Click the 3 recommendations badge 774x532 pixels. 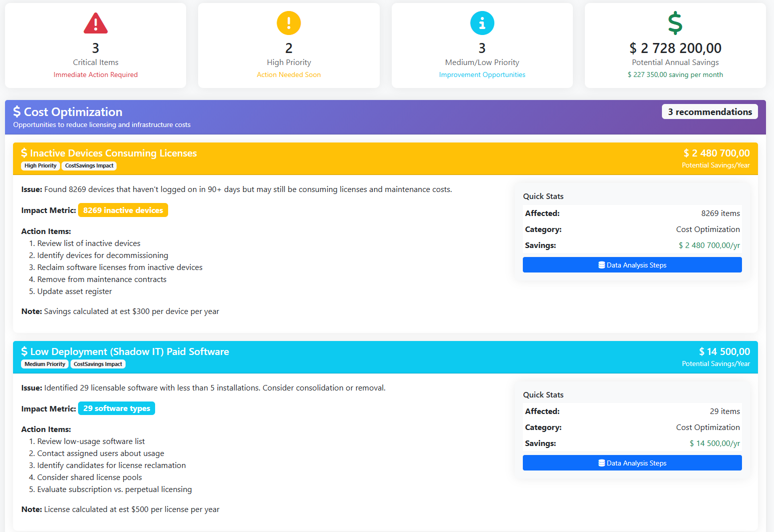(x=710, y=111)
